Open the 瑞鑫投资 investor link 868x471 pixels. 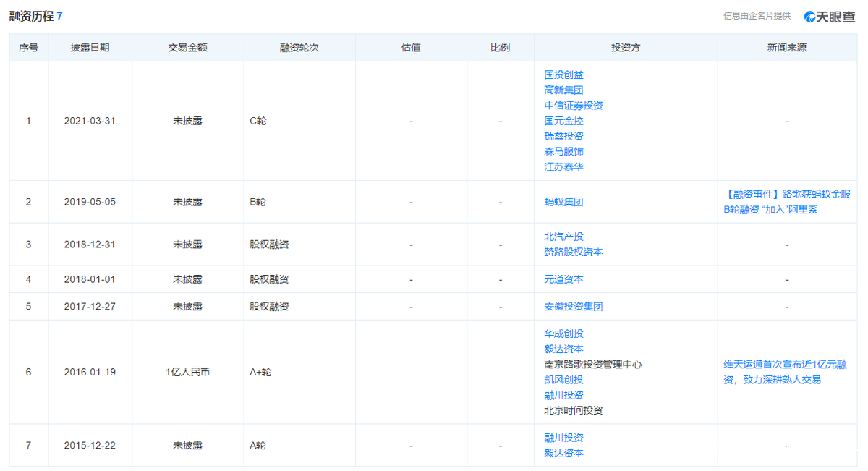point(563,136)
